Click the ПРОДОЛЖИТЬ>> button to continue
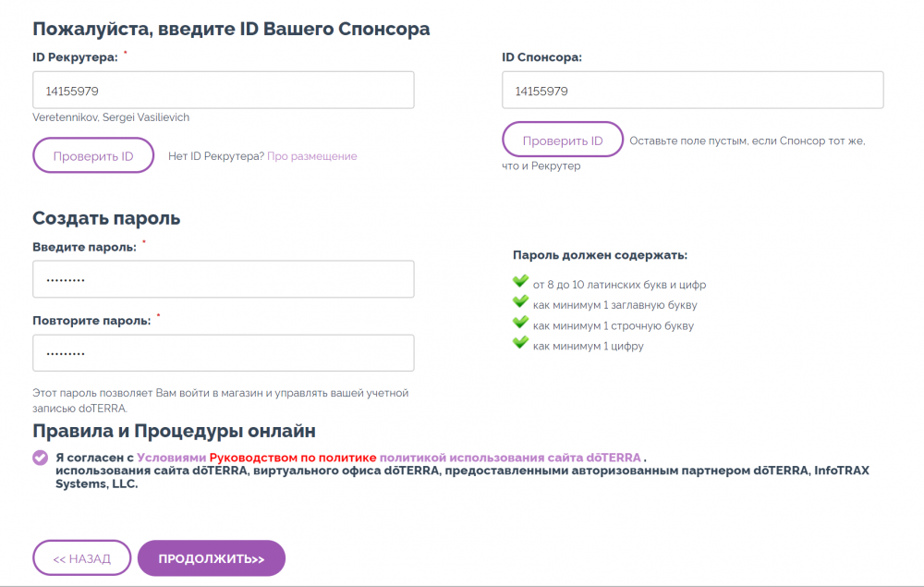Image resolution: width=924 pixels, height=587 pixels. 212,558
